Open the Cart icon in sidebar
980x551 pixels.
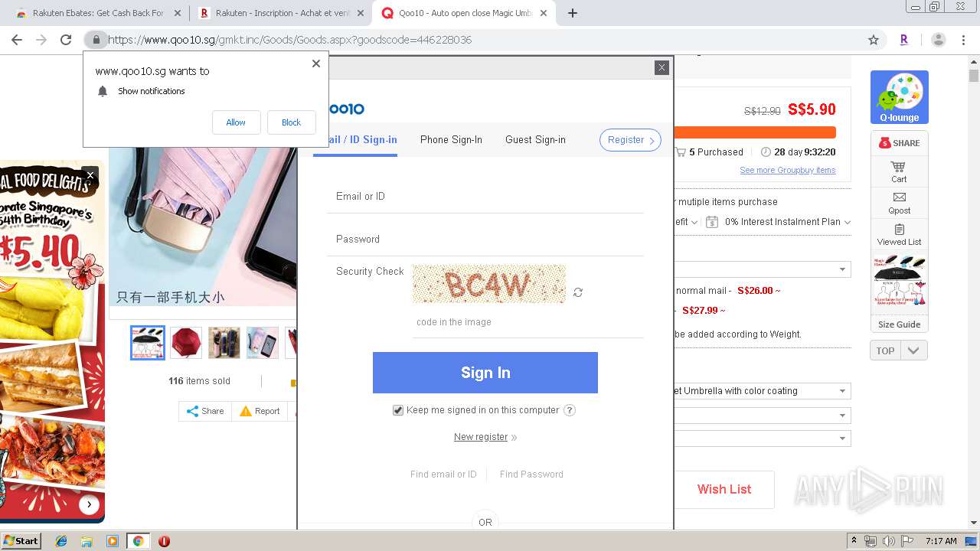(x=899, y=171)
